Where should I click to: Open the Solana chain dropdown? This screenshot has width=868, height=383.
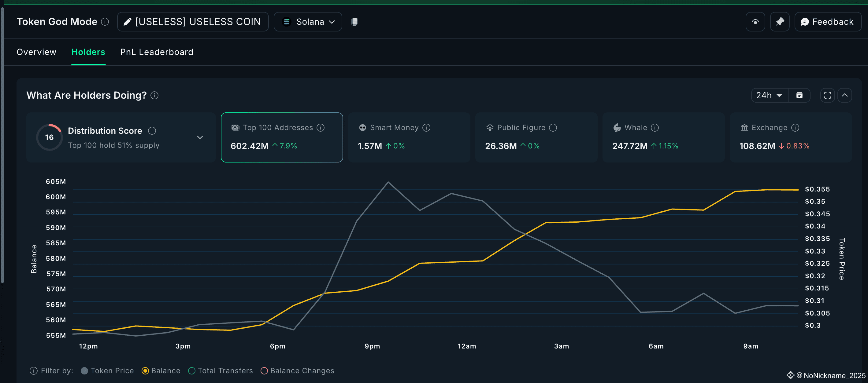(308, 22)
